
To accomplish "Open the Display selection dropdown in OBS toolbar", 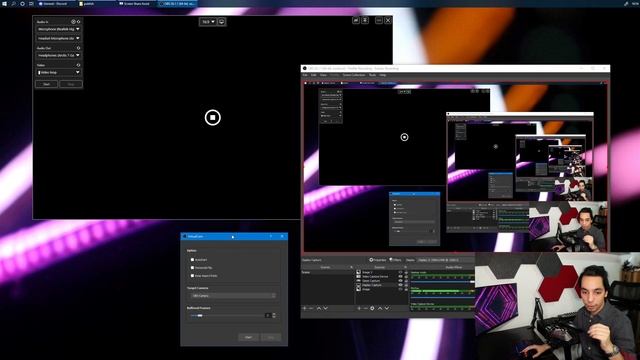I will 446,260.
